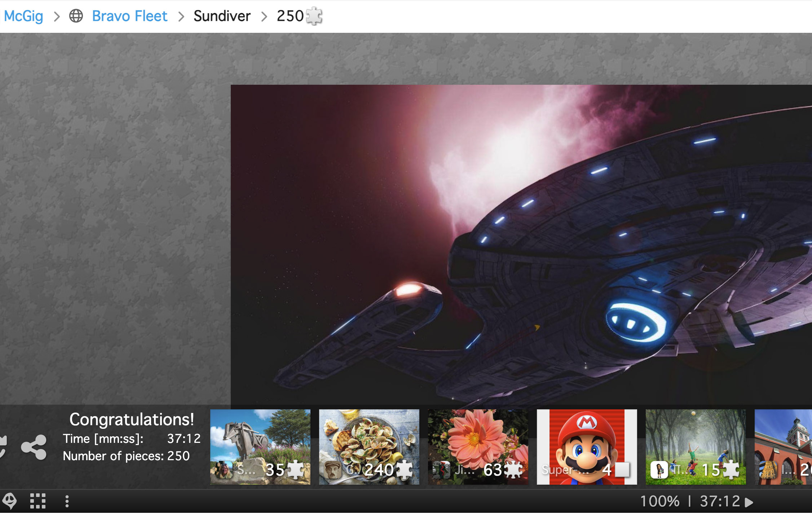
Task: Click the Sundiver puzzle title
Action: [x=222, y=16]
